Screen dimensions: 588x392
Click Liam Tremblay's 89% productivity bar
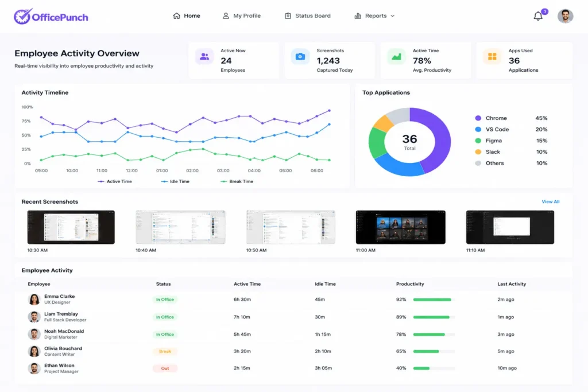click(x=434, y=317)
